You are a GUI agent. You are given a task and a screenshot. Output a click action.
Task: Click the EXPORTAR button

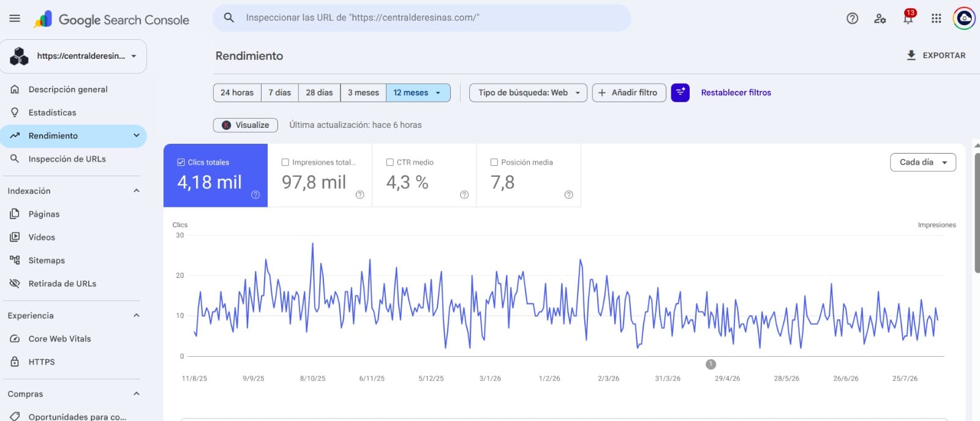point(936,55)
